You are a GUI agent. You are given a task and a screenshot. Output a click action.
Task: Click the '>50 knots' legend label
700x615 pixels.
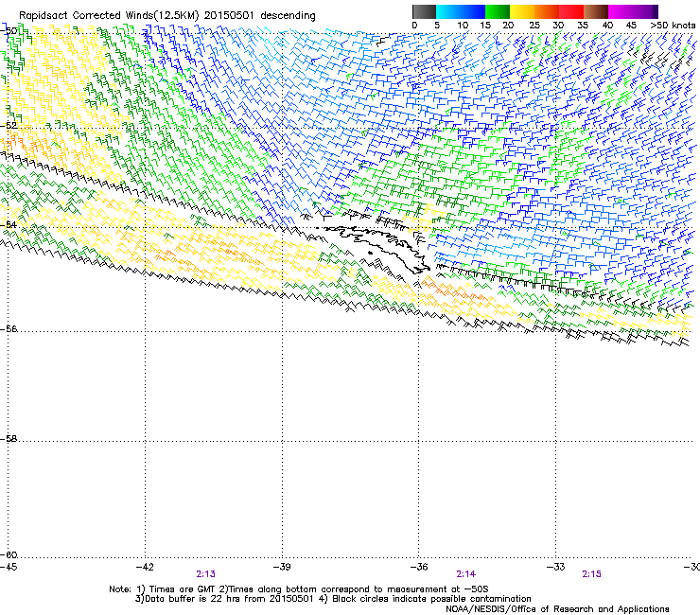tap(673, 25)
